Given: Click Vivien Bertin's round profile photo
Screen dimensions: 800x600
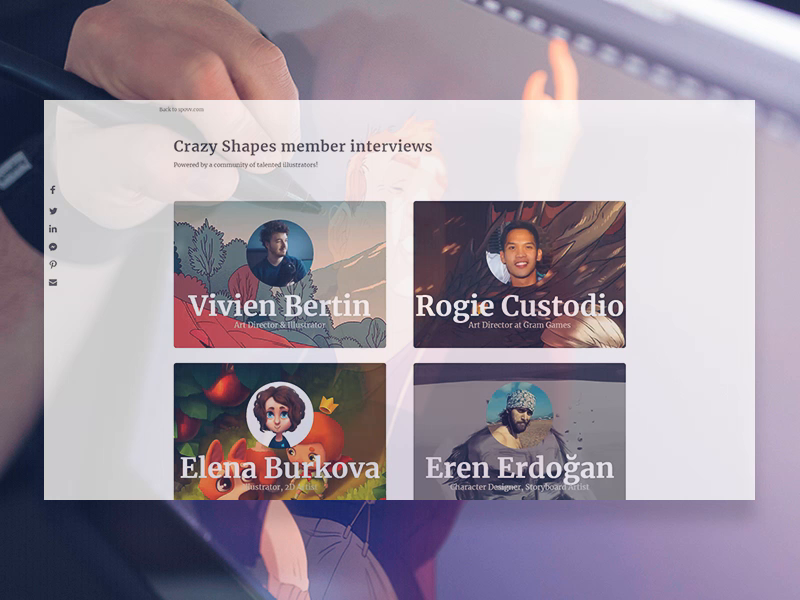Looking at the screenshot, I should pos(280,253).
